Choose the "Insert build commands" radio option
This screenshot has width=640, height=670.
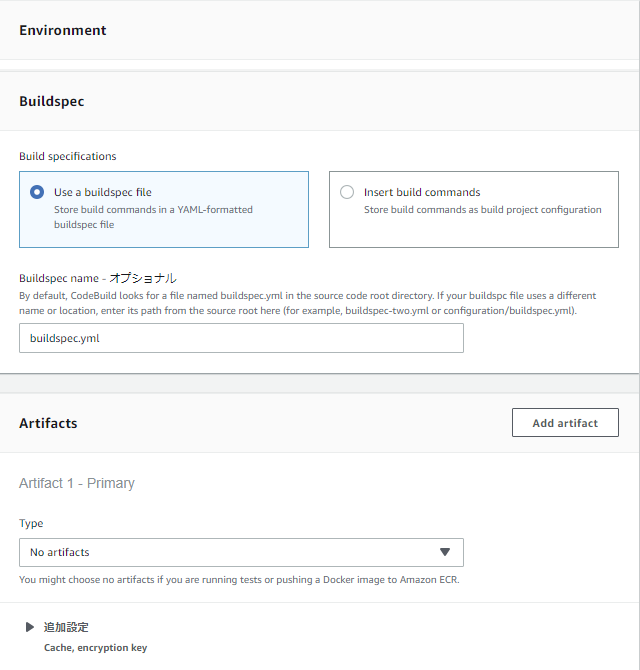tap(347, 192)
